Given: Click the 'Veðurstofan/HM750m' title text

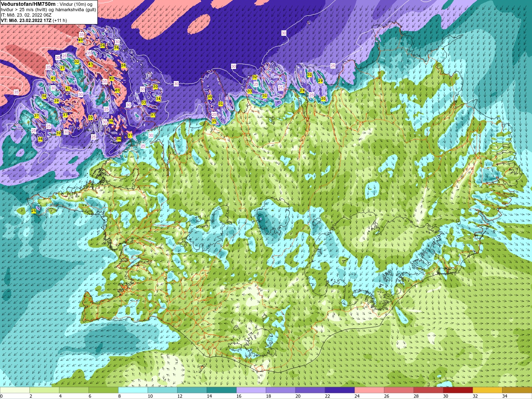Looking at the screenshot, I should [28, 4].
